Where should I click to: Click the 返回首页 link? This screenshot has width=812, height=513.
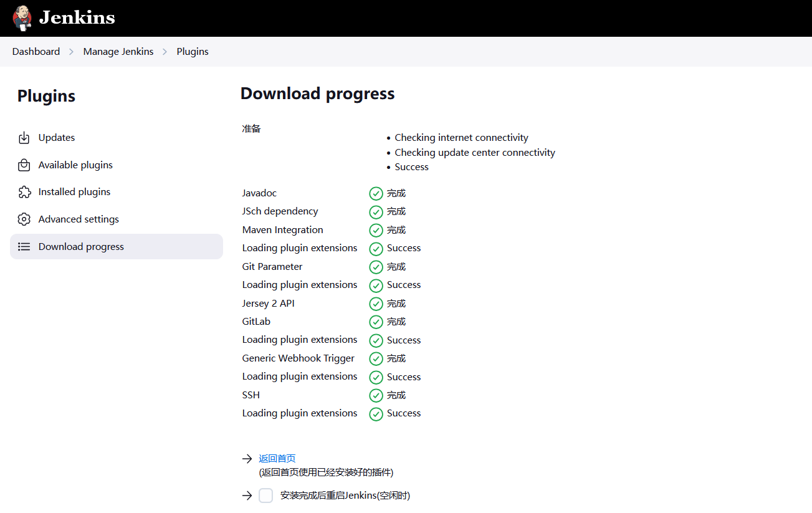pyautogui.click(x=277, y=459)
